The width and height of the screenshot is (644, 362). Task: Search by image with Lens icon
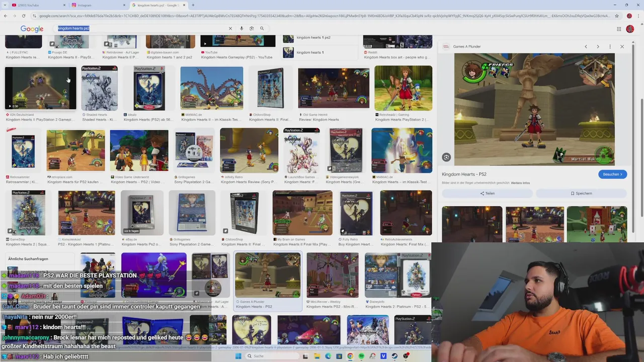pyautogui.click(x=252, y=28)
